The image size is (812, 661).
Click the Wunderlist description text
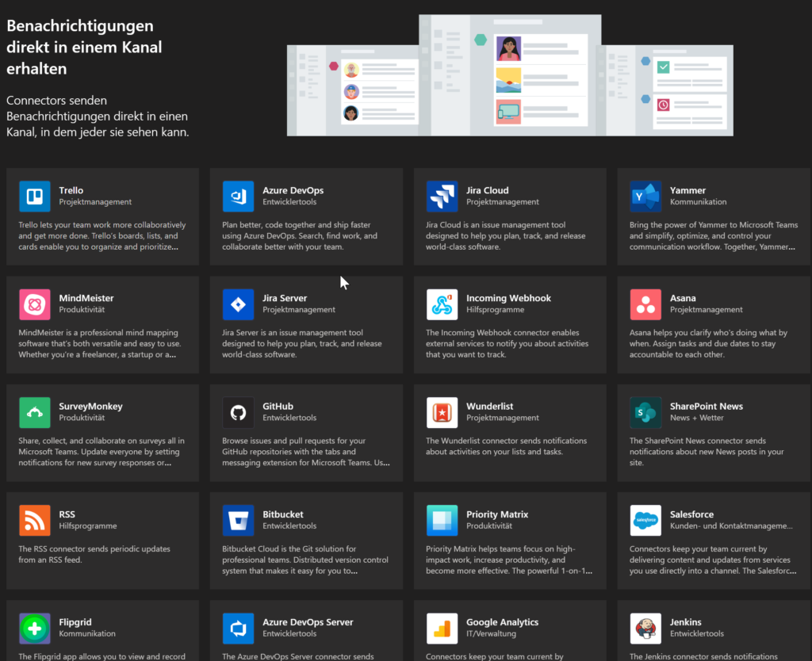pyautogui.click(x=506, y=446)
